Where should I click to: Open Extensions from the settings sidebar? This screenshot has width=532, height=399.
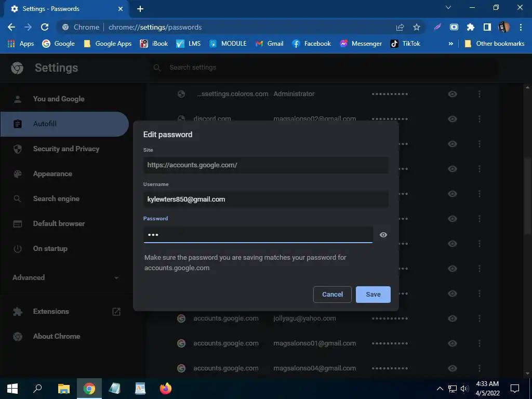tap(64, 312)
